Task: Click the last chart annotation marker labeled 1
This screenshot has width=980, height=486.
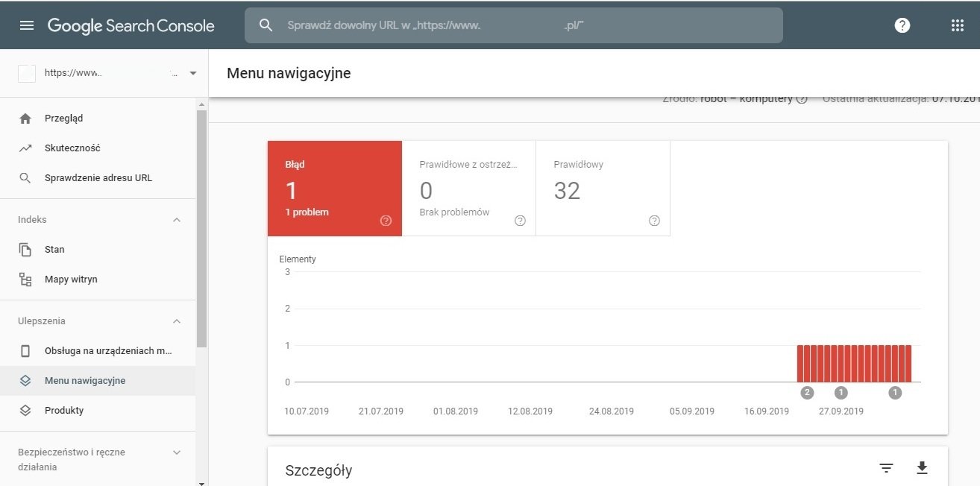Action: point(895,392)
